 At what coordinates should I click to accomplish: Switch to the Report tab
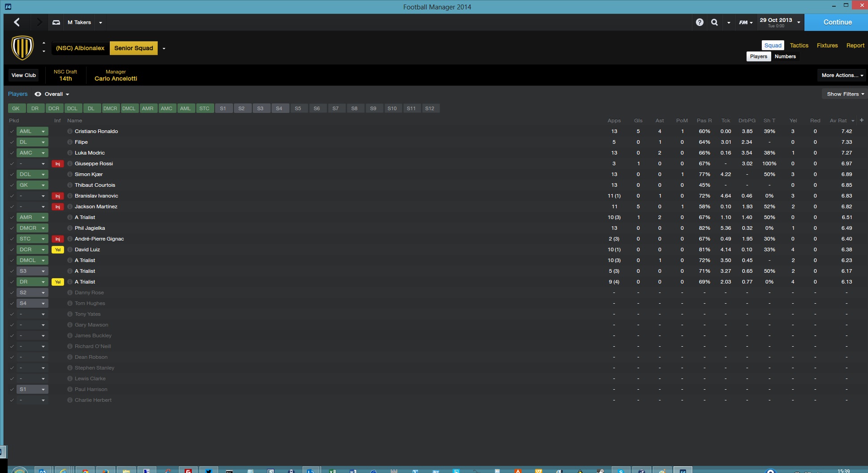click(x=855, y=45)
